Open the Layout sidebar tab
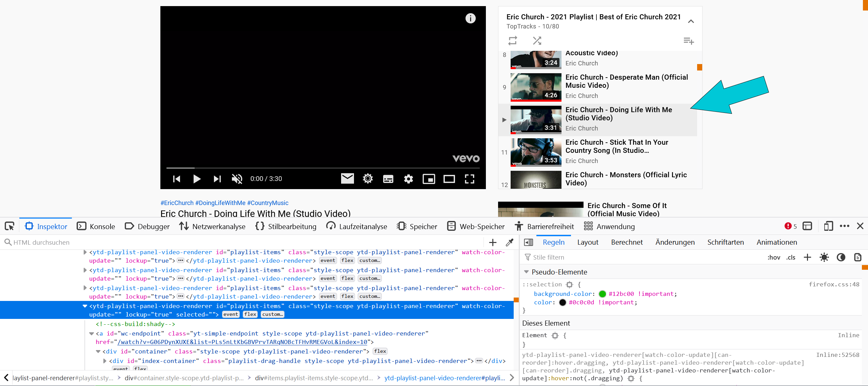The height and width of the screenshot is (386, 868). pos(588,242)
